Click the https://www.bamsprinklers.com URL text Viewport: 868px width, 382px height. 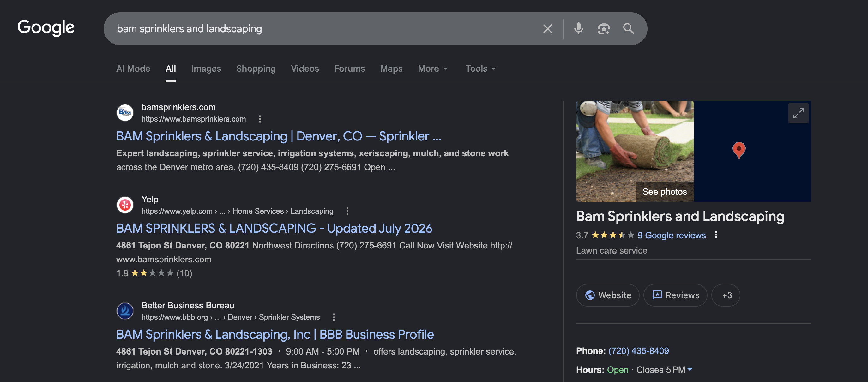coord(193,119)
